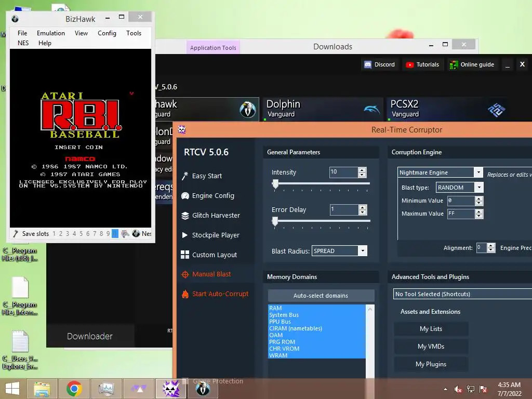The height and width of the screenshot is (399, 532).
Task: Open BizHawk File menu
Action: point(22,33)
